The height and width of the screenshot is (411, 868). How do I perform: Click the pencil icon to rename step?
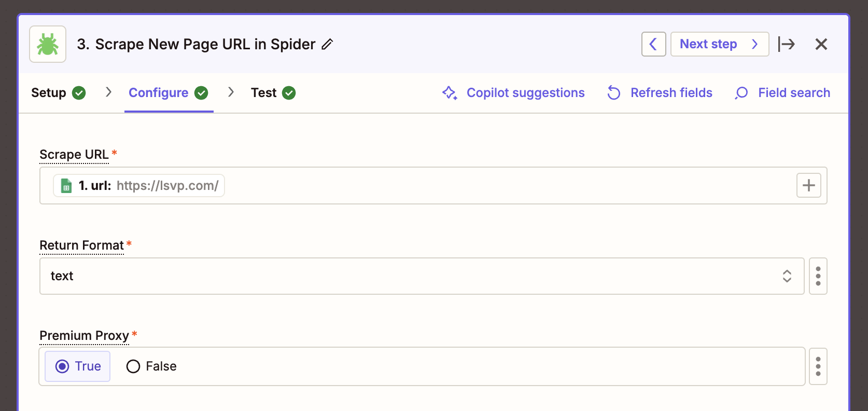pyautogui.click(x=327, y=45)
